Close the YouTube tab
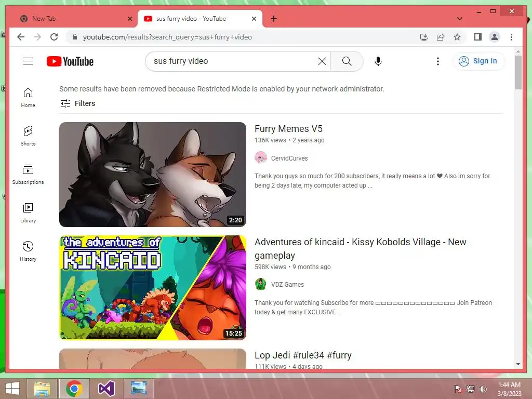532x399 pixels. 254,19
